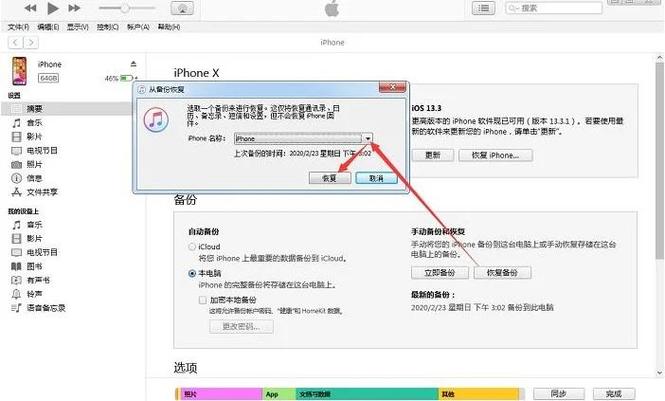Click the 恢复备份 button
The height and width of the screenshot is (401, 665).
pos(502,273)
